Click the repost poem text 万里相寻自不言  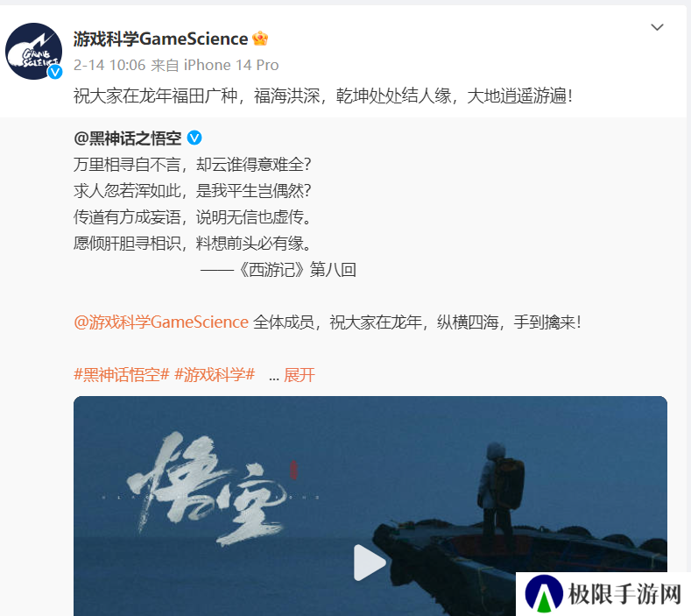click(127, 165)
